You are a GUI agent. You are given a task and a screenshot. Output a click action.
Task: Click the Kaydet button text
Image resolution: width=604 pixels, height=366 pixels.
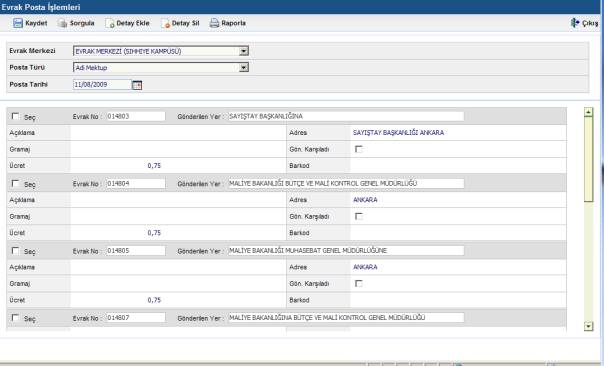(36, 23)
